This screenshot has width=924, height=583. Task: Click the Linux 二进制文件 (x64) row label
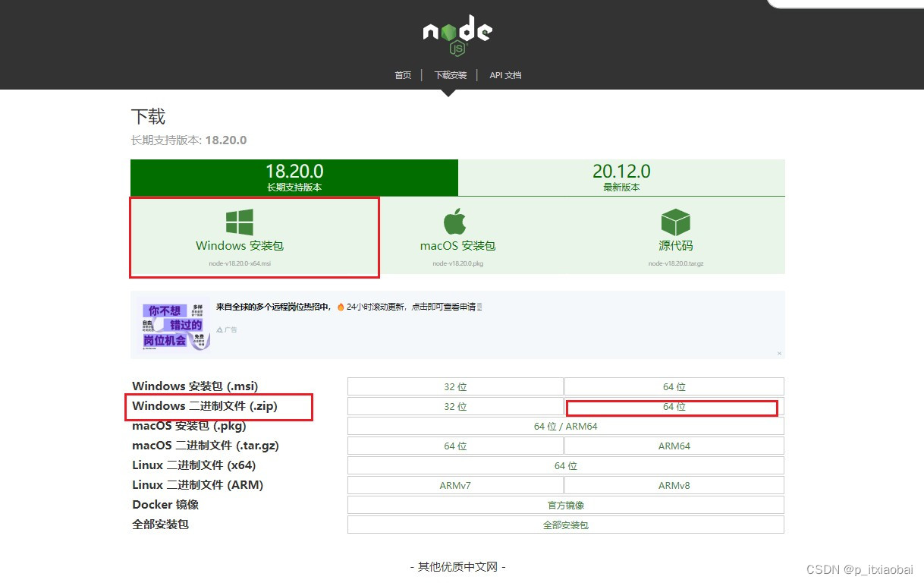click(194, 465)
